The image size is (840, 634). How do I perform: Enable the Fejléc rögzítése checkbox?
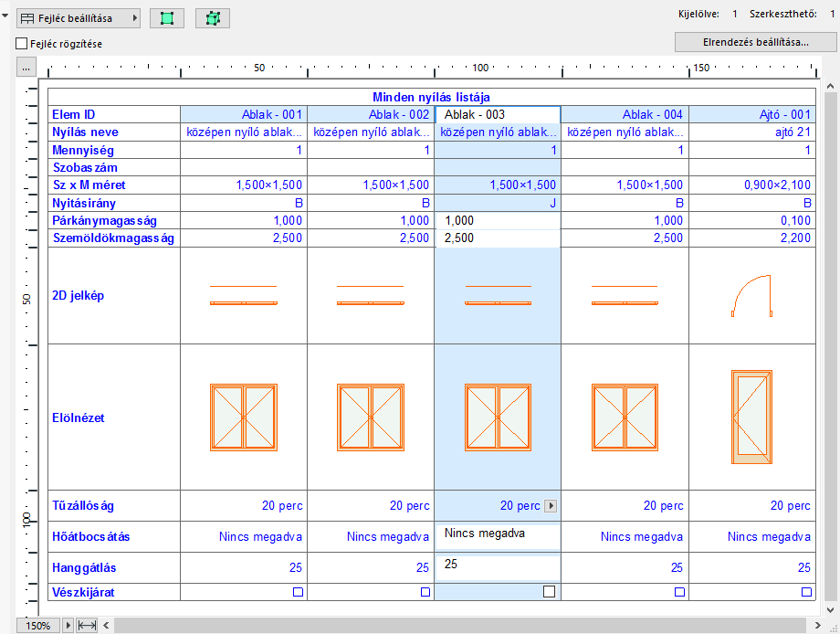click(x=21, y=44)
